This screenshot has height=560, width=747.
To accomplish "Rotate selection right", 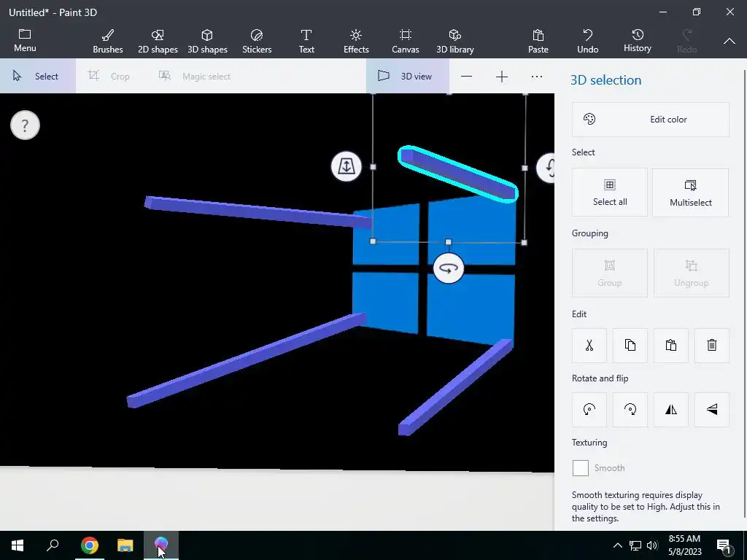I will tap(630, 410).
